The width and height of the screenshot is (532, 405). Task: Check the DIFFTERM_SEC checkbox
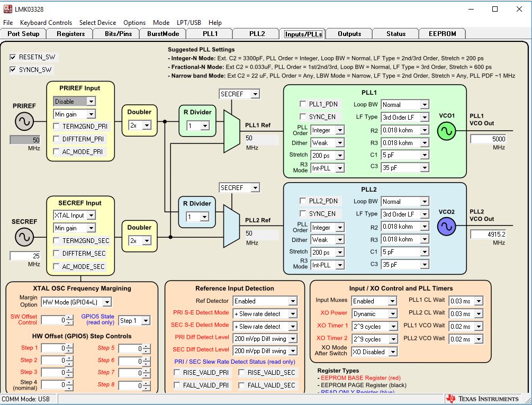56,253
